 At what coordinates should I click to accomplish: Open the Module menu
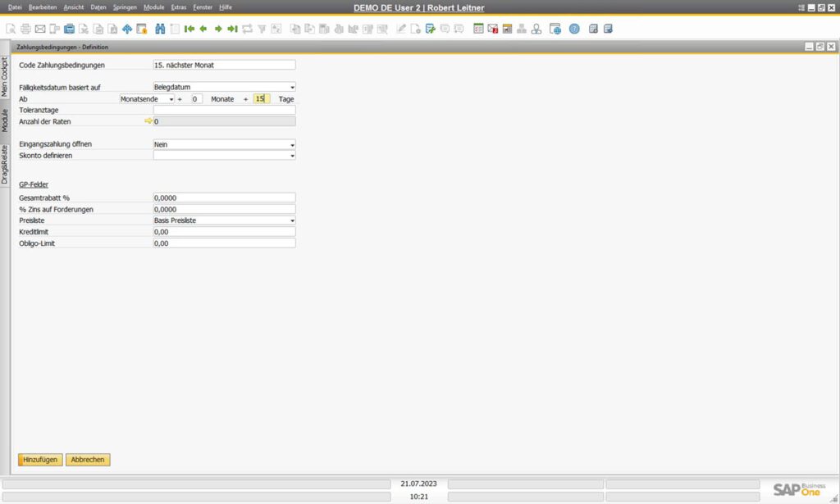click(x=153, y=7)
